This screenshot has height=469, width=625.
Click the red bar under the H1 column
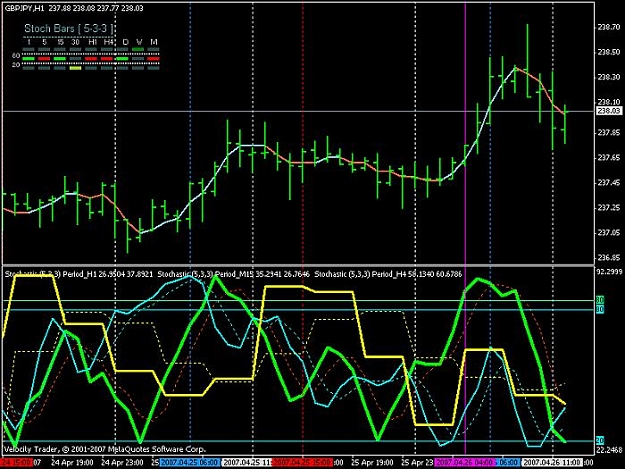point(91,59)
